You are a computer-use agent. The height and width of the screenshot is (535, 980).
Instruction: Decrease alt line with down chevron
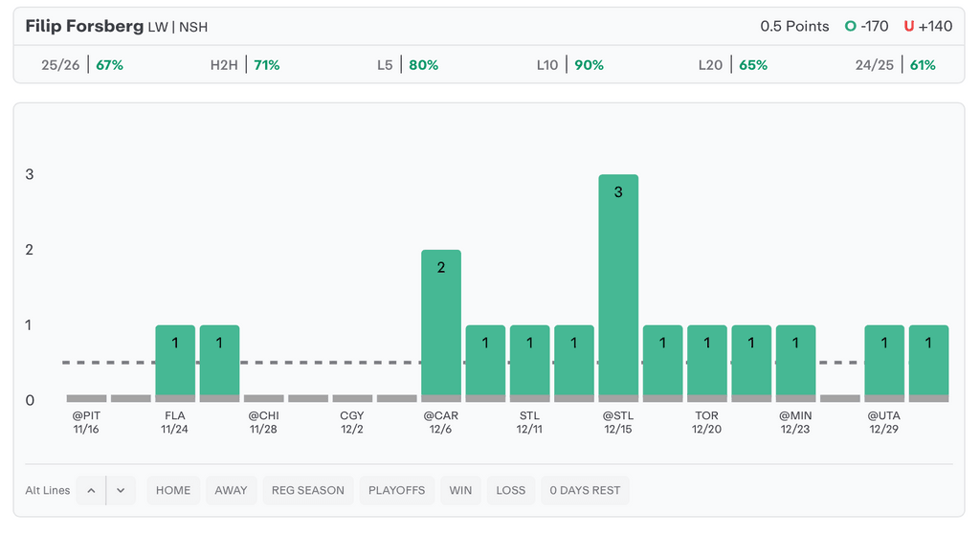(121, 490)
